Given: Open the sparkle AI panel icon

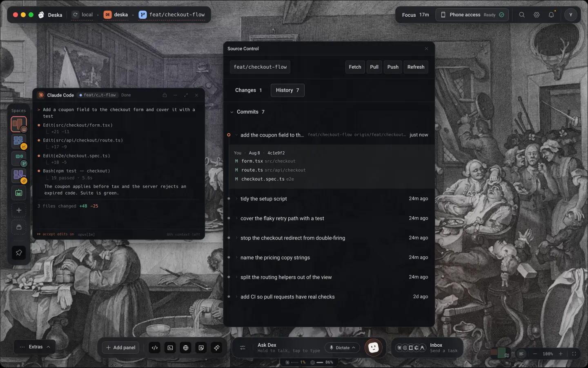Looking at the screenshot, I should 217,348.
